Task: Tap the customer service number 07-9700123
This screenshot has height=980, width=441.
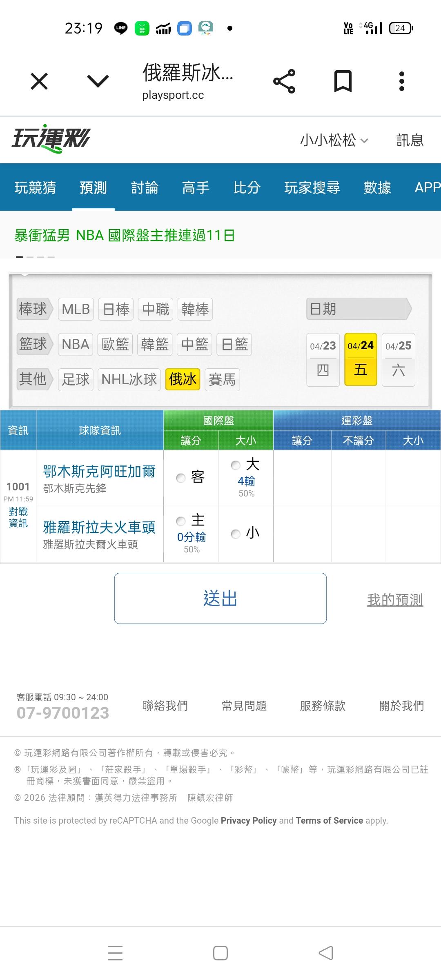Action: tap(63, 713)
